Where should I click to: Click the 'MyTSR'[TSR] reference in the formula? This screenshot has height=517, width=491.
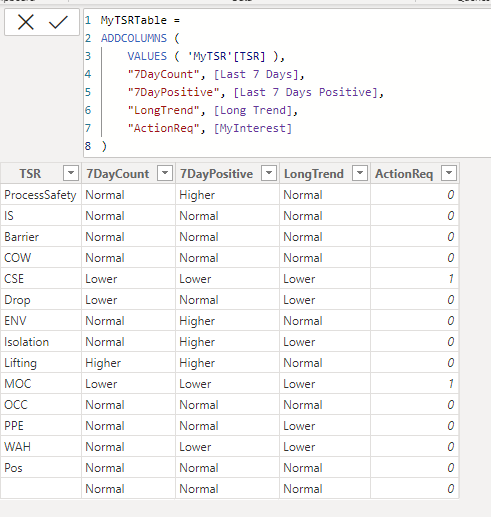pyautogui.click(x=226, y=56)
